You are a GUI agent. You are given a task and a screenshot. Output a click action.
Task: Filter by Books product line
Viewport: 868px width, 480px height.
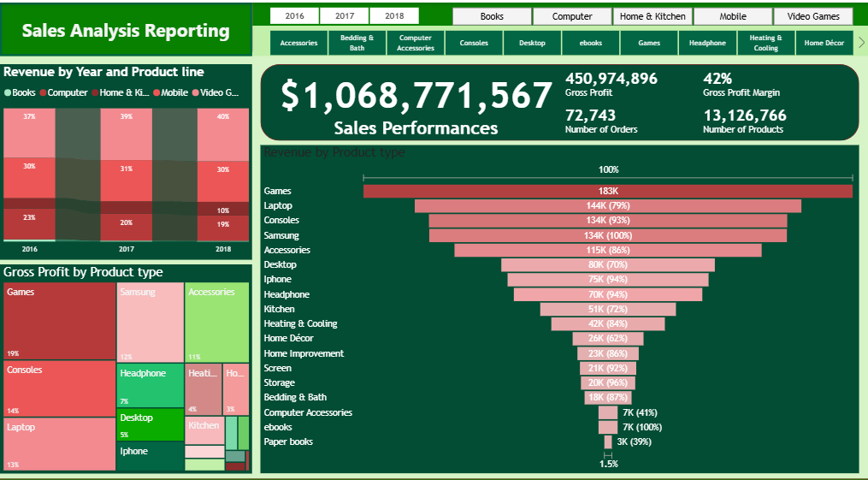click(492, 16)
